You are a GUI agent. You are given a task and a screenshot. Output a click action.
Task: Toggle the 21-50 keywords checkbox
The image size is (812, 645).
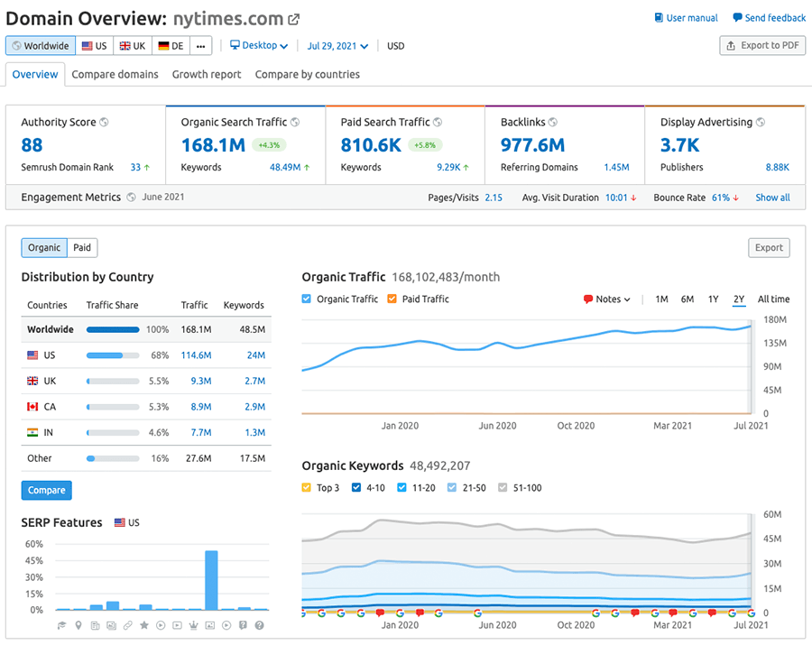pos(452,488)
